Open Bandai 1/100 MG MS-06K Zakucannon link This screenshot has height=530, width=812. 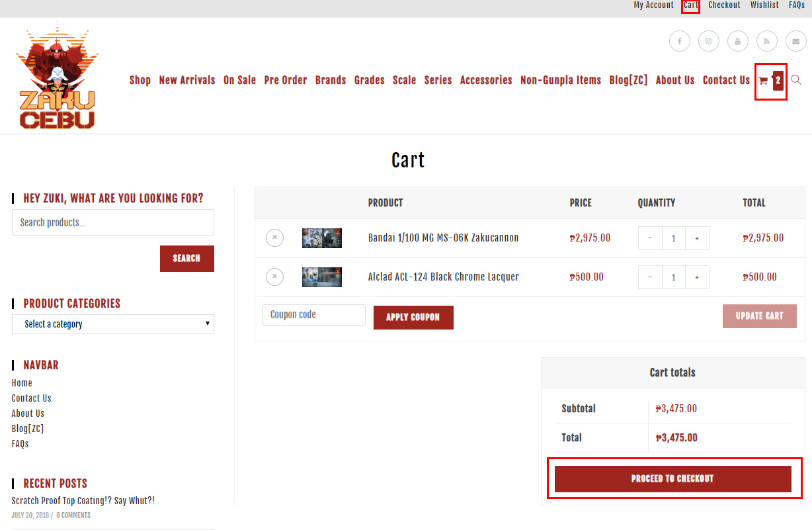click(x=443, y=238)
